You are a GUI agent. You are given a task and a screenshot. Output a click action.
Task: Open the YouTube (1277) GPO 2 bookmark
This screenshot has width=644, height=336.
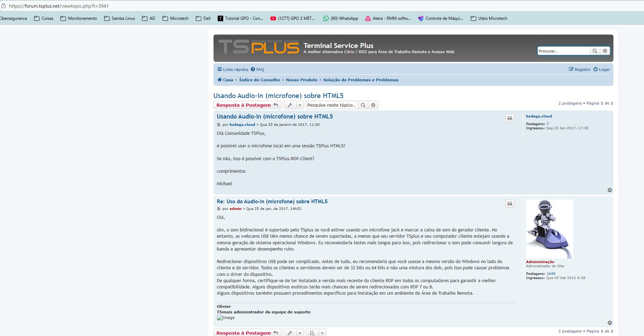click(292, 18)
